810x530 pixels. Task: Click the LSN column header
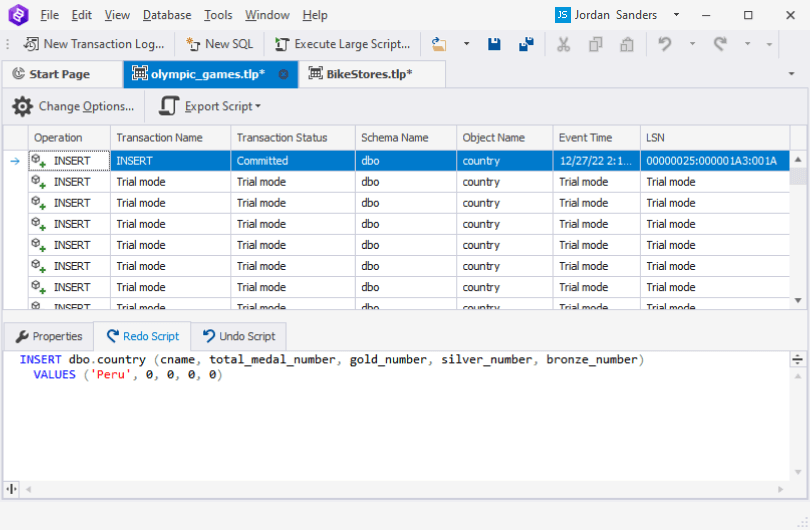[x=715, y=138]
